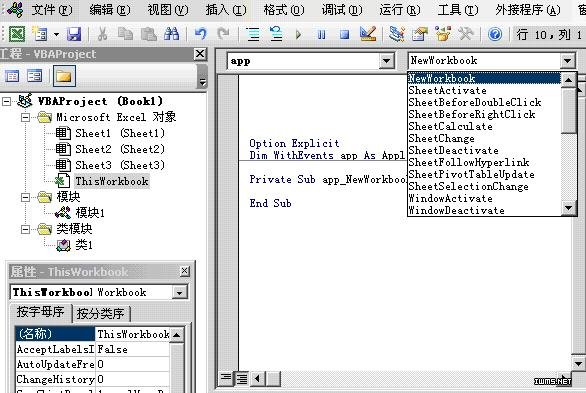
Task: Open the 外接程序(A) menu
Action: 528,10
